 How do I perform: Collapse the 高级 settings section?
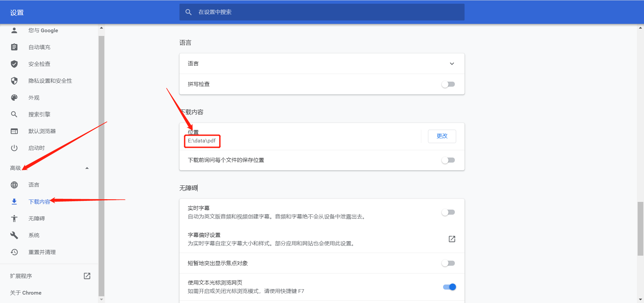coord(87,168)
